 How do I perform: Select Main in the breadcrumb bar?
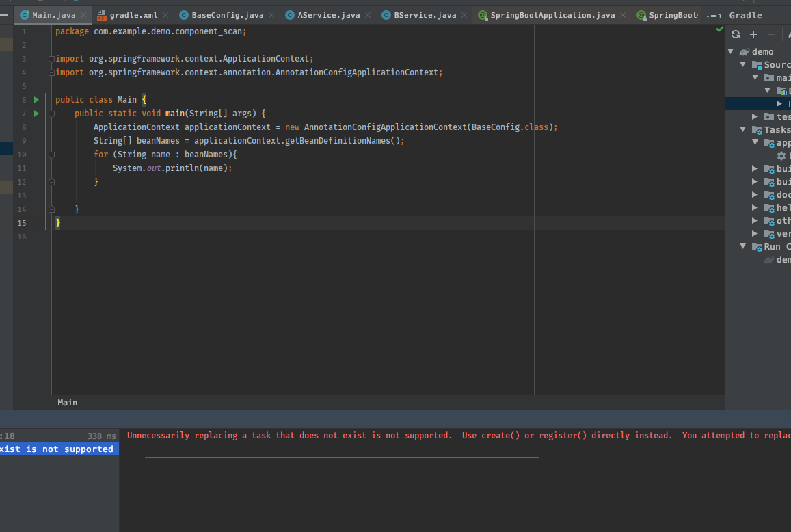pos(67,402)
